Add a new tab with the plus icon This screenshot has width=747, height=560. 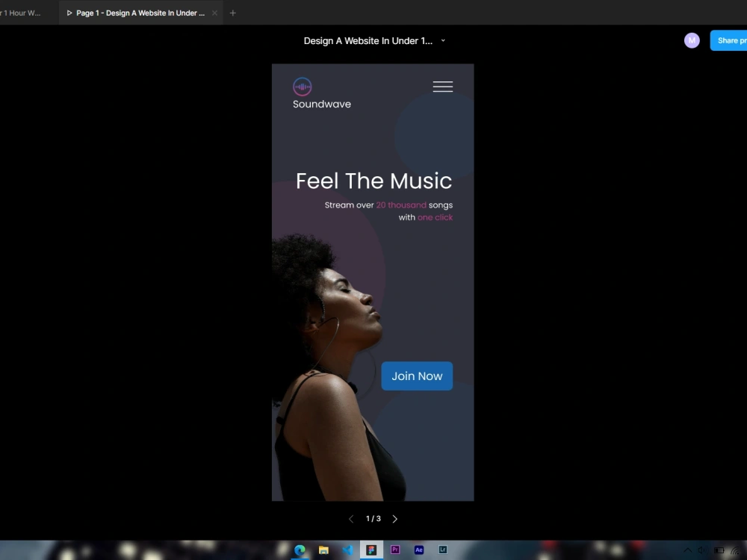(x=232, y=13)
